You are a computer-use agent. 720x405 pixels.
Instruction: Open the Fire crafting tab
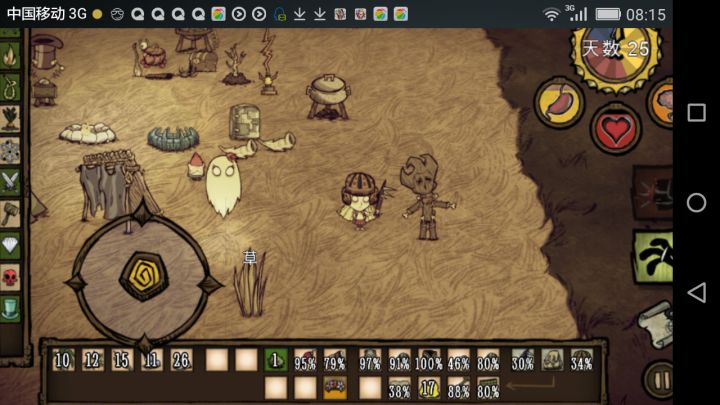[10, 56]
